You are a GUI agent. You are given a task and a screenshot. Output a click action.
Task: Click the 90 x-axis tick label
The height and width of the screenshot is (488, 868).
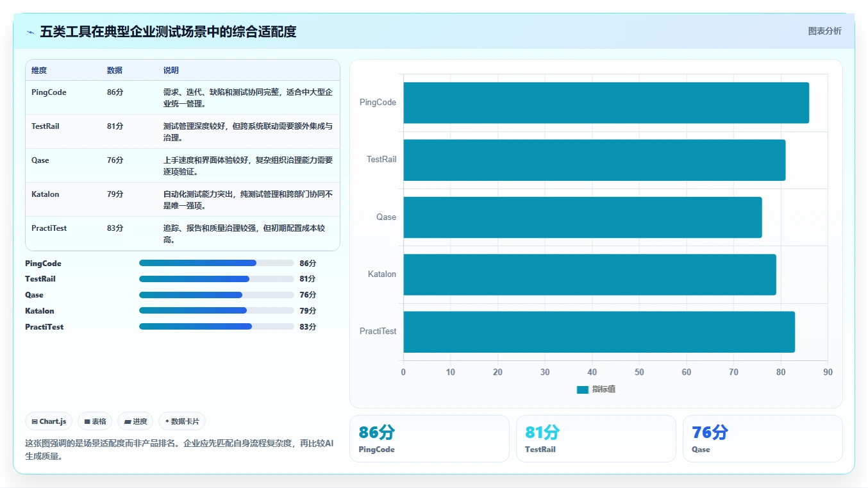[828, 373]
